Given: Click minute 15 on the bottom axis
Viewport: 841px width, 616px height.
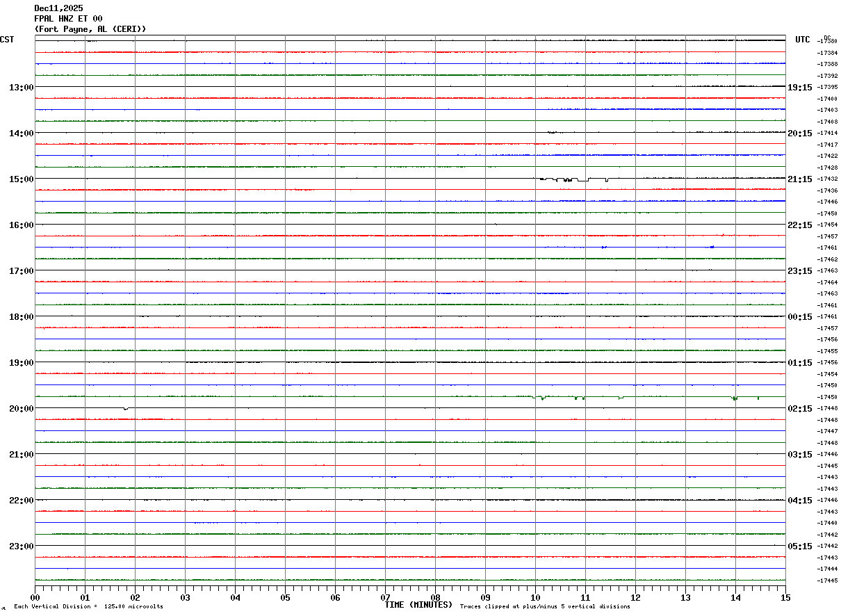Looking at the screenshot, I should 785,597.
